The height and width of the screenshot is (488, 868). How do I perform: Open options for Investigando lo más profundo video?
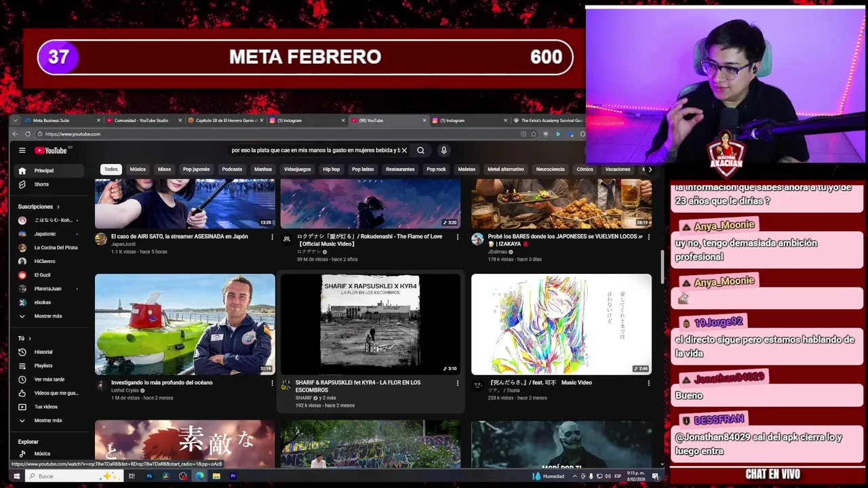click(272, 383)
